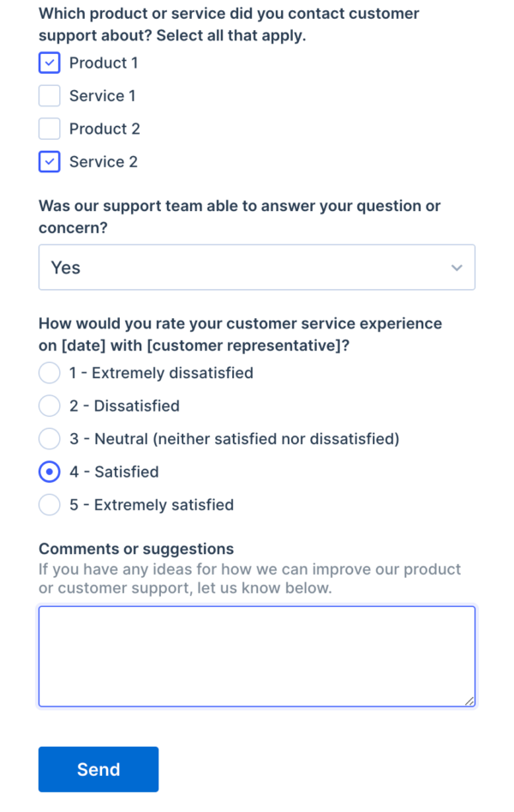Click the "Service 1" label text

(102, 95)
